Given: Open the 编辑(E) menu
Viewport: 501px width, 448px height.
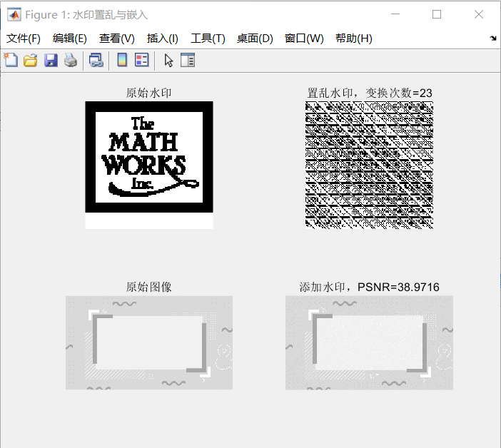Looking at the screenshot, I should [x=70, y=39].
